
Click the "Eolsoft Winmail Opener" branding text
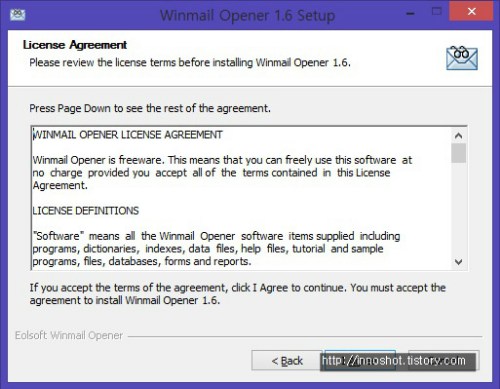(69, 335)
